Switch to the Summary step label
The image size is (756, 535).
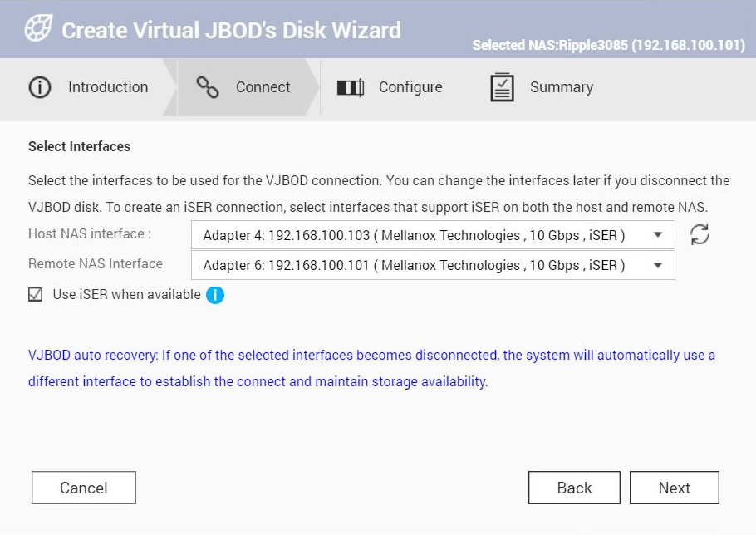click(562, 87)
